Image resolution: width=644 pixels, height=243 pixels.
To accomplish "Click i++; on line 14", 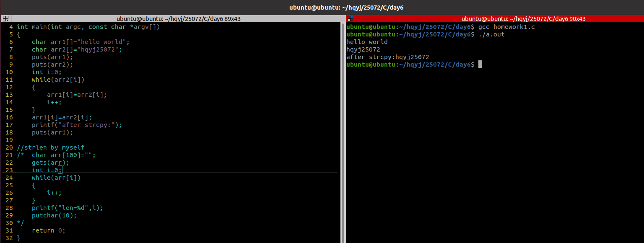I will (55, 102).
